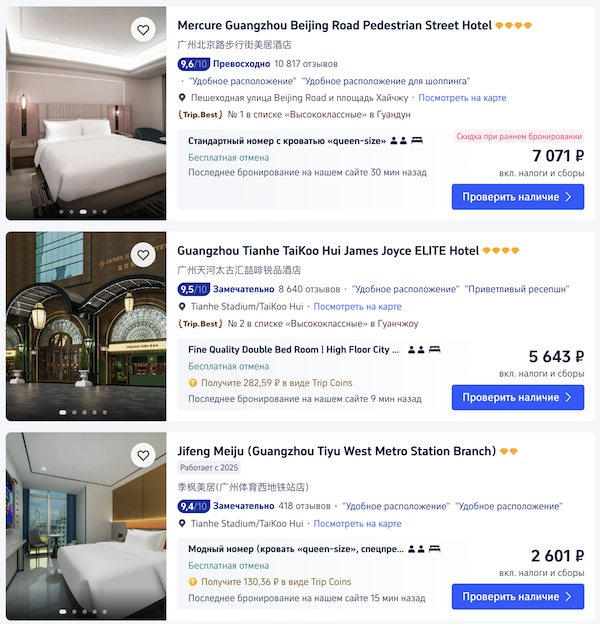This screenshot has height=624, width=600.
Task: Click location pin icon for Beijing Road area
Action: point(182,98)
